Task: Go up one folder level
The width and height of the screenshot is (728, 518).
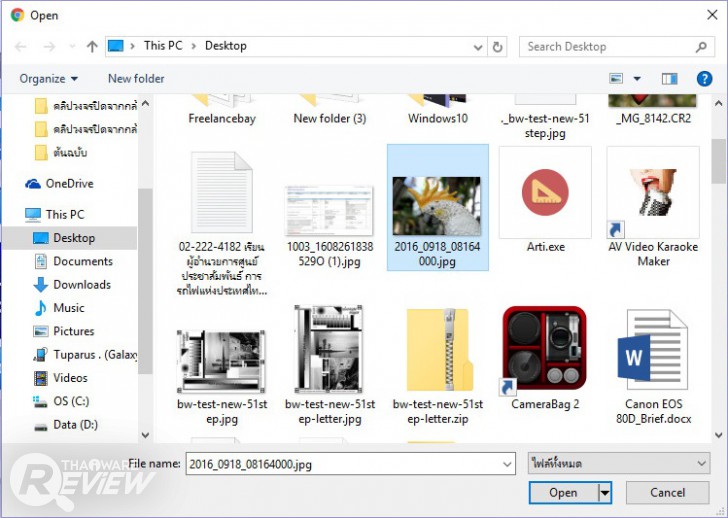Action: (92, 46)
